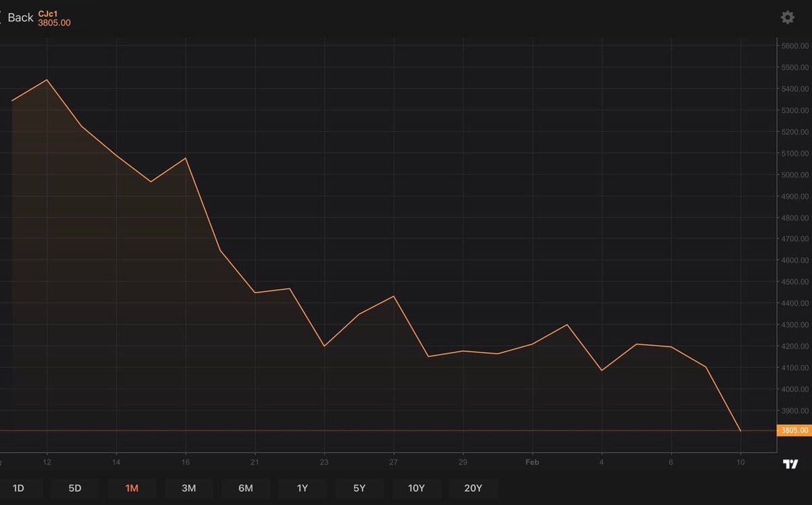Screen dimensions: 812x505
Task: Click the 4000.00 price axis label
Action: tap(794, 389)
